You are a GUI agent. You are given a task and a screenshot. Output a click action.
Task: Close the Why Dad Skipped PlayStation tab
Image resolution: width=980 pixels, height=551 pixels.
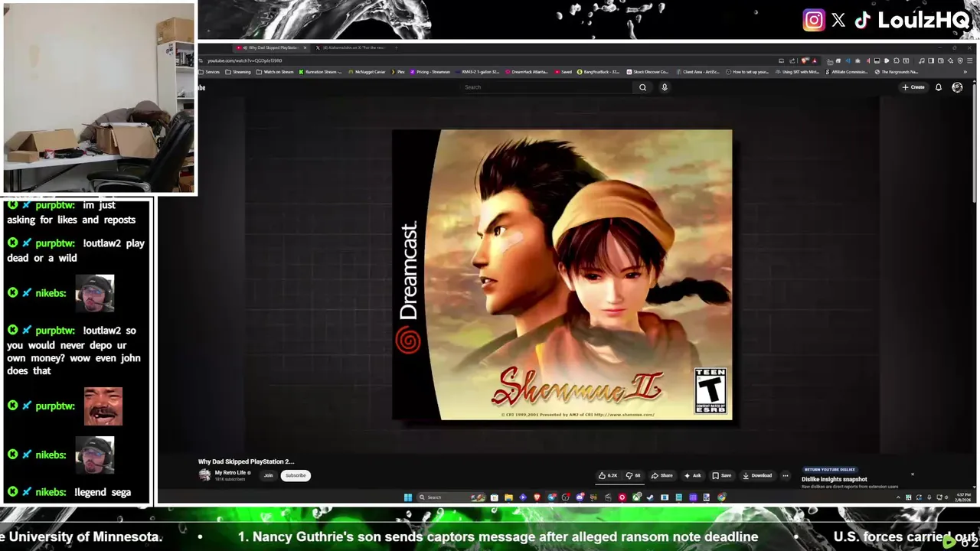tap(305, 47)
